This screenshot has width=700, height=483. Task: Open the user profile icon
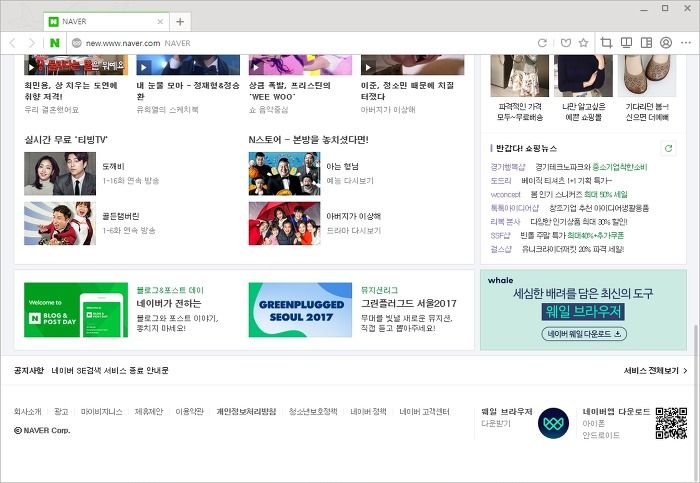click(666, 43)
